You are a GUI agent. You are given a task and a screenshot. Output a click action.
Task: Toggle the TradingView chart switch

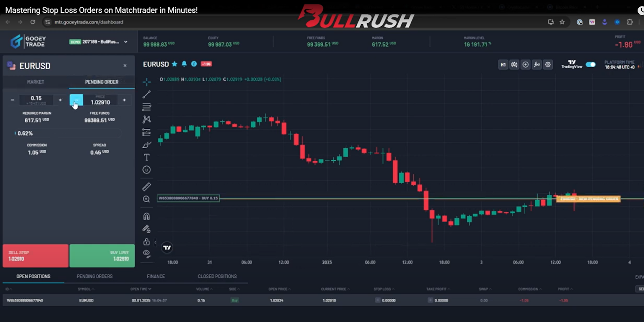pos(590,64)
